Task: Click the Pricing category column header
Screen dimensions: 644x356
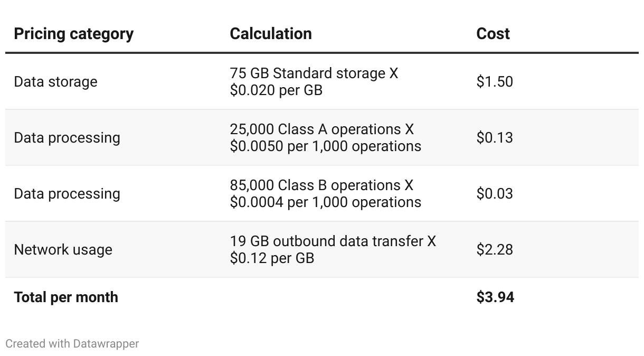Action: pos(73,34)
